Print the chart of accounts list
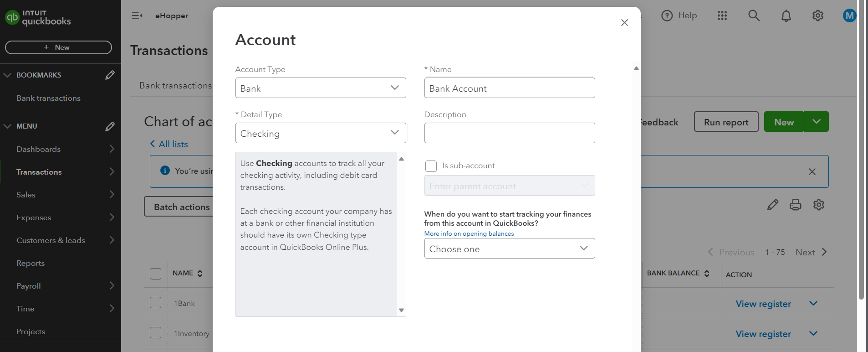The width and height of the screenshot is (868, 352). (796, 205)
